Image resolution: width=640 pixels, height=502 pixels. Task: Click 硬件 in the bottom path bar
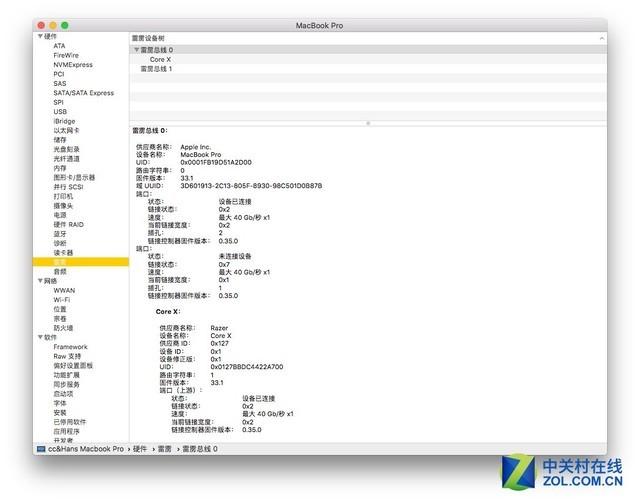(140, 449)
